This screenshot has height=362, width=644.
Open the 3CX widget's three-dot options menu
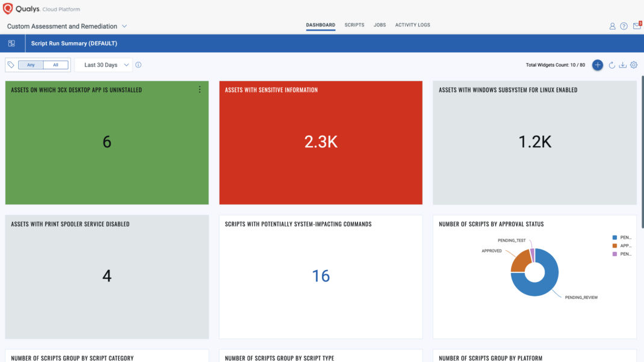point(200,89)
